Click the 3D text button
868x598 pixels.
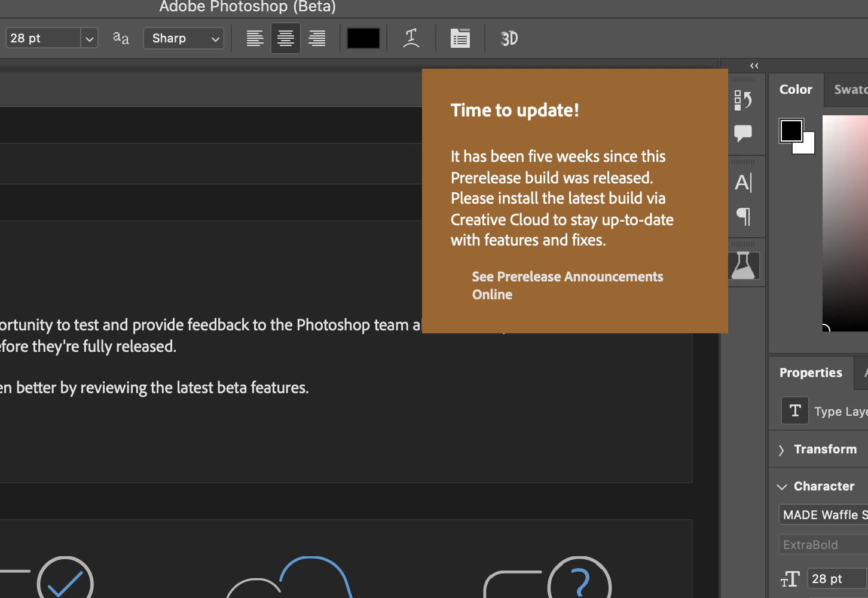click(509, 39)
